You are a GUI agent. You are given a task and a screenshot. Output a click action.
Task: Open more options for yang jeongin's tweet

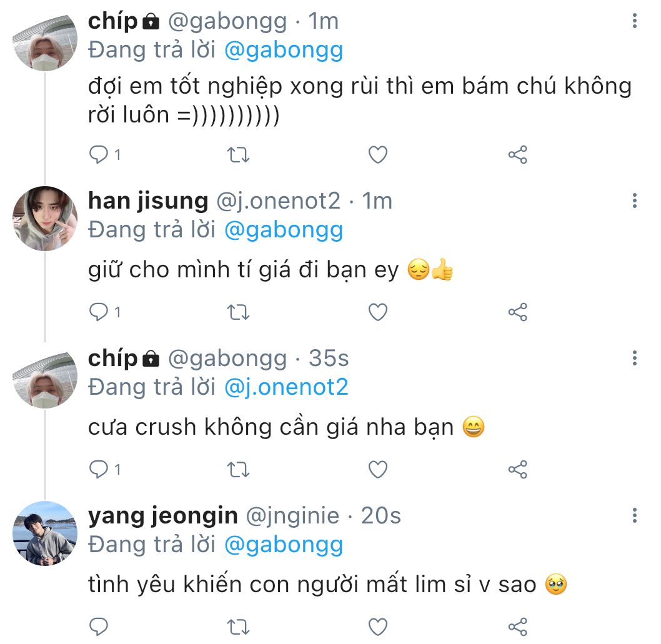[635, 515]
